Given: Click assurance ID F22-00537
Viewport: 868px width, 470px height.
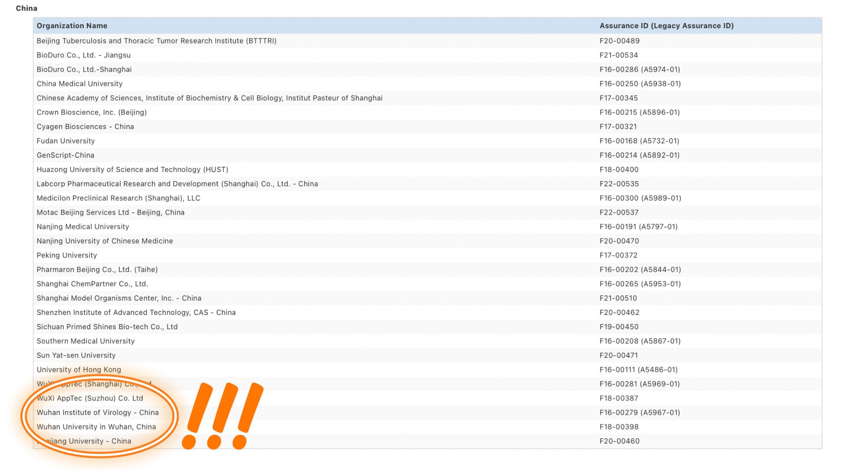Looking at the screenshot, I should pyautogui.click(x=619, y=213).
